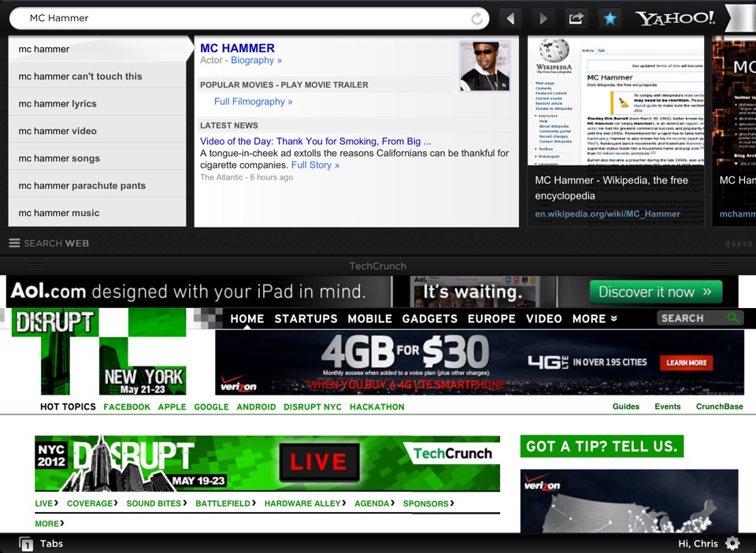Screen dimensions: 756x553
Task: Click the Yahoo! logo
Action: [x=675, y=18]
